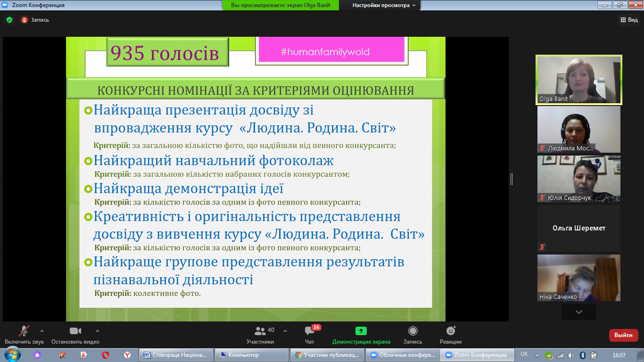The width and height of the screenshot is (644, 362).
Task: Click the Record icon in toolbar
Action: (413, 331)
